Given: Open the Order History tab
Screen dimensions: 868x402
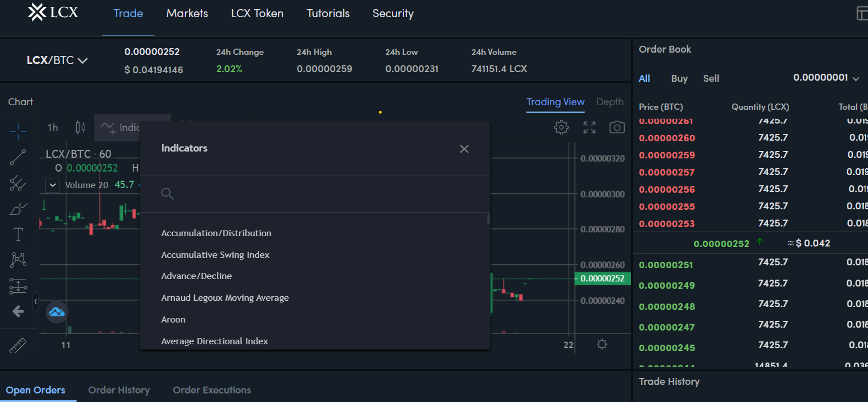Looking at the screenshot, I should (x=119, y=390).
